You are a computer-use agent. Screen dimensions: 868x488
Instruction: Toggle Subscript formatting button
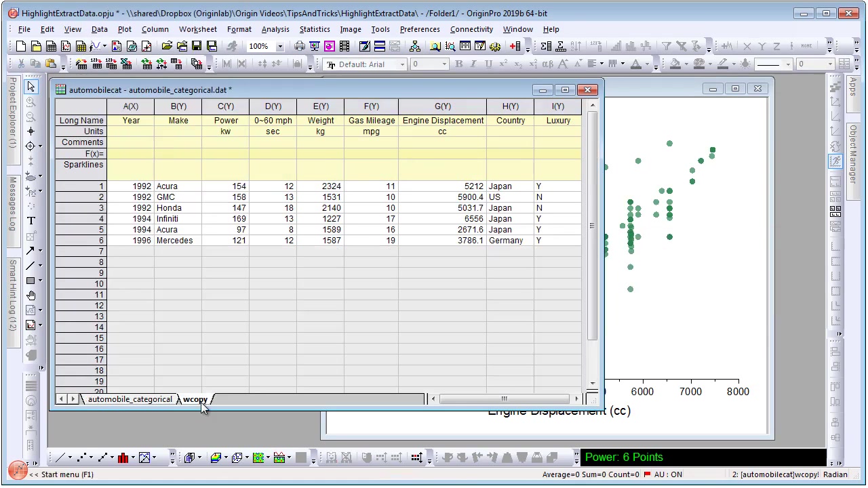click(x=518, y=64)
